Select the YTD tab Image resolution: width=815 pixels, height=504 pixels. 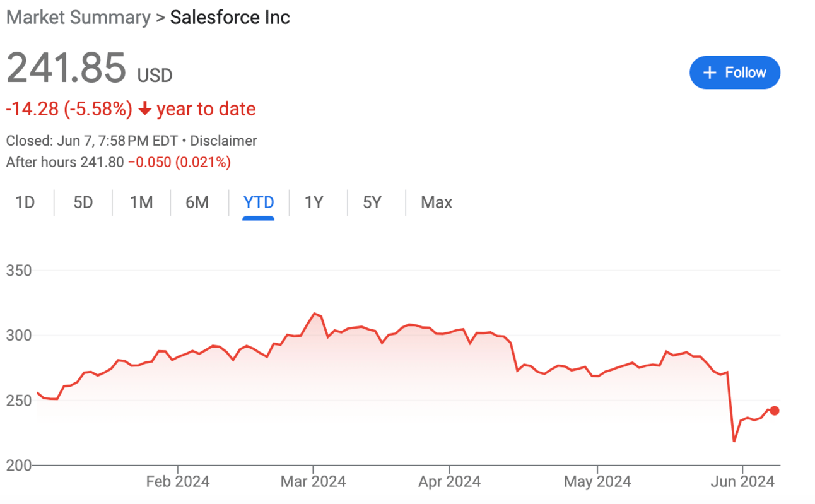click(x=259, y=202)
